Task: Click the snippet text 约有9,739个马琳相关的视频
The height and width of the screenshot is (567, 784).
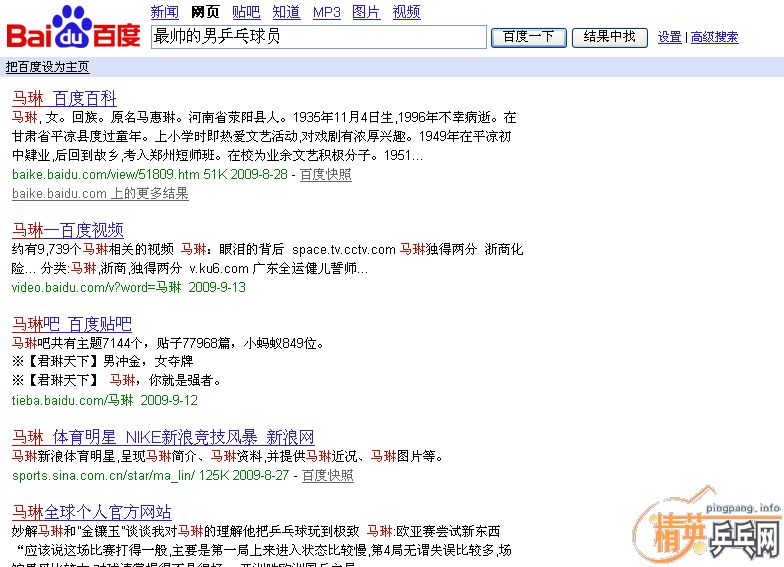Action: click(x=92, y=249)
